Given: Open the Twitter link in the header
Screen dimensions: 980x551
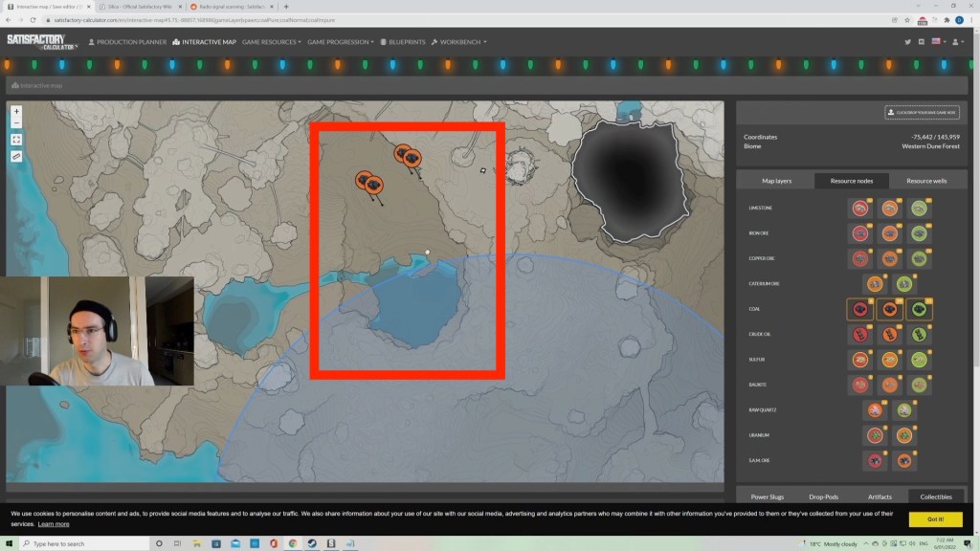Looking at the screenshot, I should coord(907,42).
